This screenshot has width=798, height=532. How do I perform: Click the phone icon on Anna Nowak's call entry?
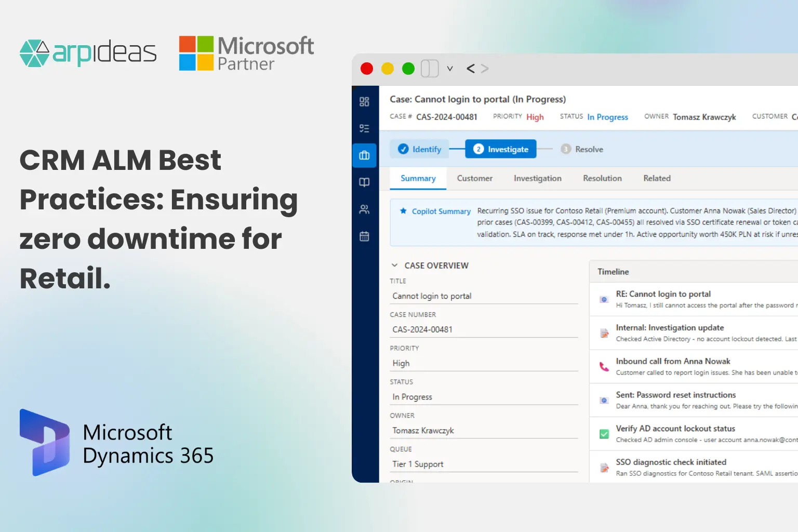[x=604, y=367]
